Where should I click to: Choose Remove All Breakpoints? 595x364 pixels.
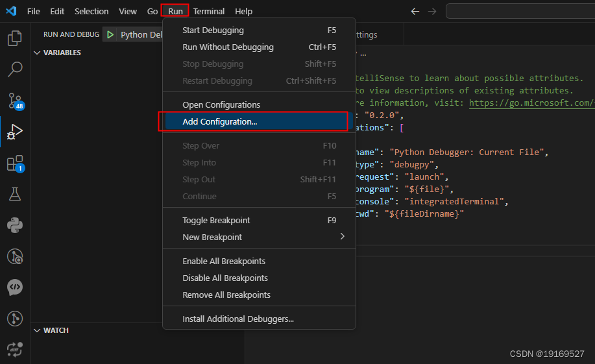(x=259, y=295)
